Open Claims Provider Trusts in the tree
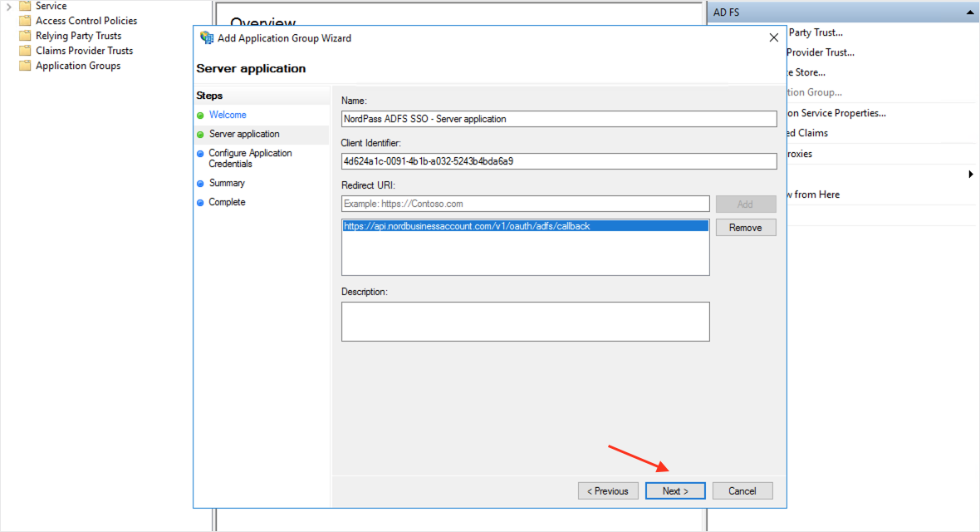The width and height of the screenshot is (980, 532). pyautogui.click(x=85, y=51)
